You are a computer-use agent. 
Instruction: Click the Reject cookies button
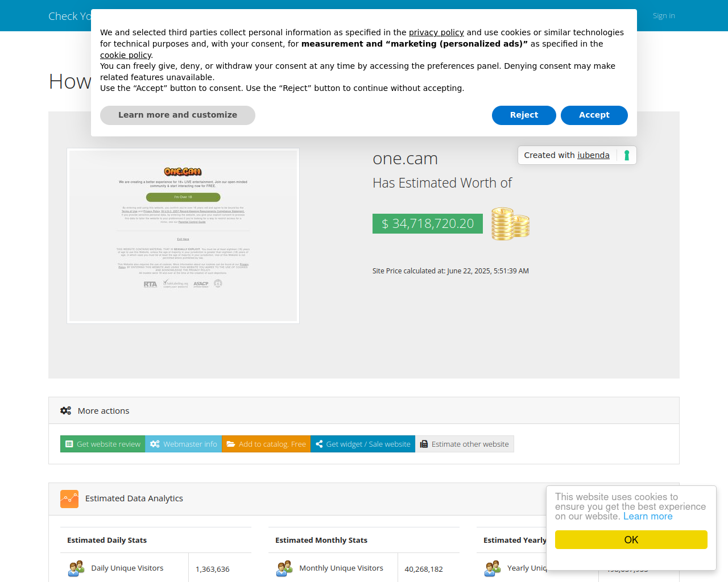(x=524, y=115)
